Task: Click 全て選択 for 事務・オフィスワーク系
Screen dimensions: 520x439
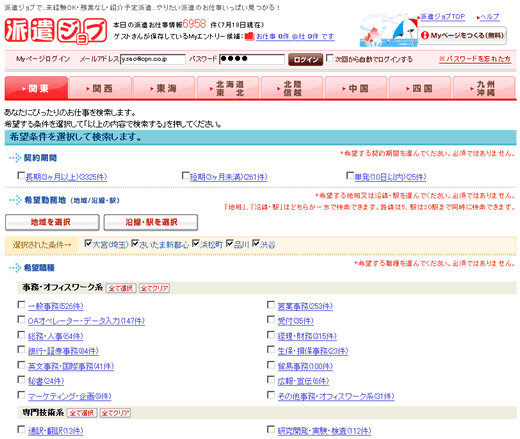Action: [121, 288]
